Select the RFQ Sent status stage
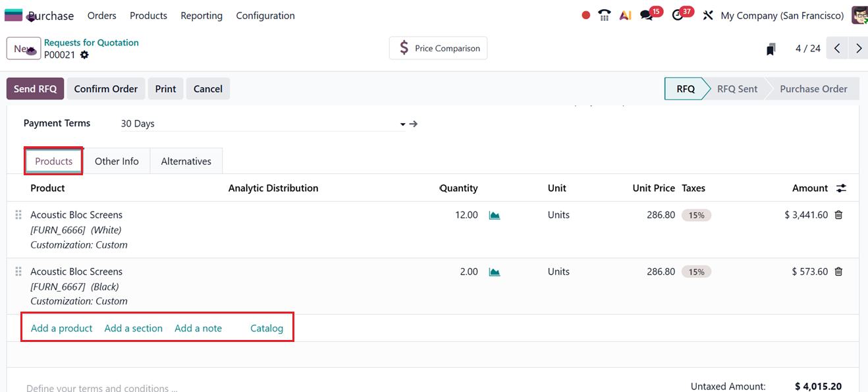The image size is (868, 392). (737, 89)
